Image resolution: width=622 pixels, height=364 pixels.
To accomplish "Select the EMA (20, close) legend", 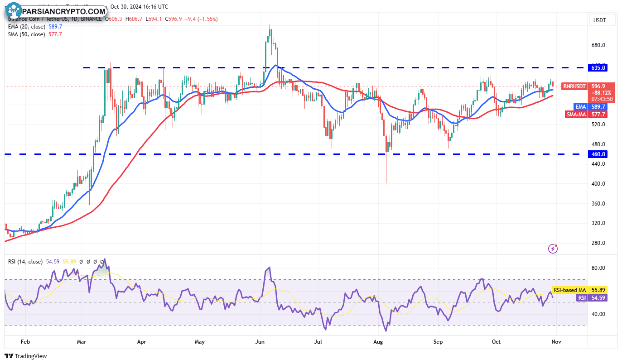I will [x=27, y=27].
